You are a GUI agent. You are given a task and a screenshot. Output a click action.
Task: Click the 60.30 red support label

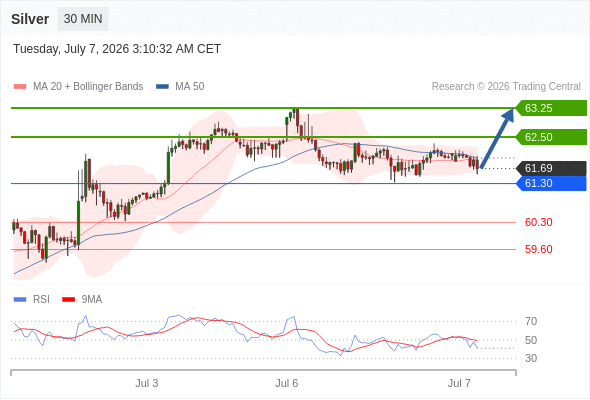point(538,222)
